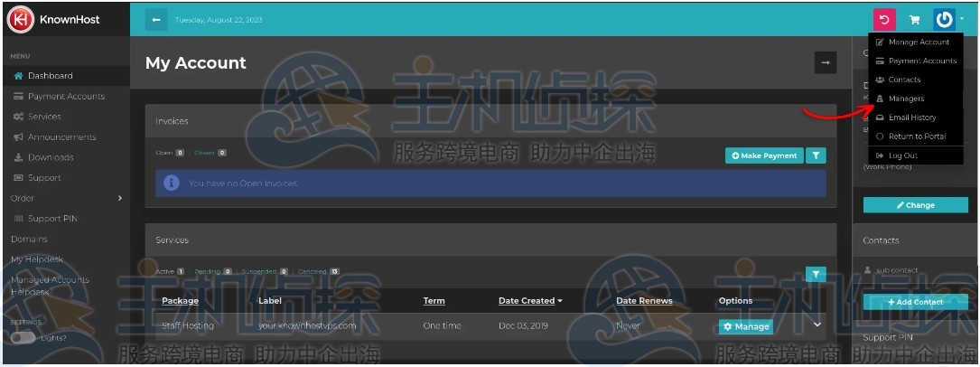The height and width of the screenshot is (367, 980).
Task: Expand the Staff Hosting row chevron
Action: coord(817,325)
